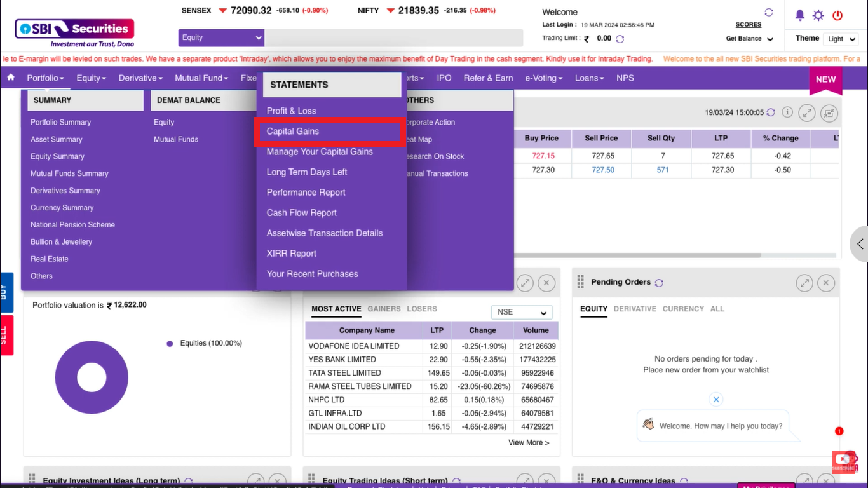Open XIRR Report
Viewport: 868px width, 488px height.
click(x=292, y=253)
